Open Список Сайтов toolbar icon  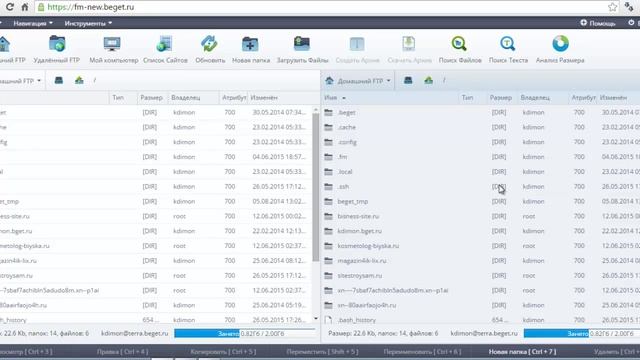click(x=165, y=49)
